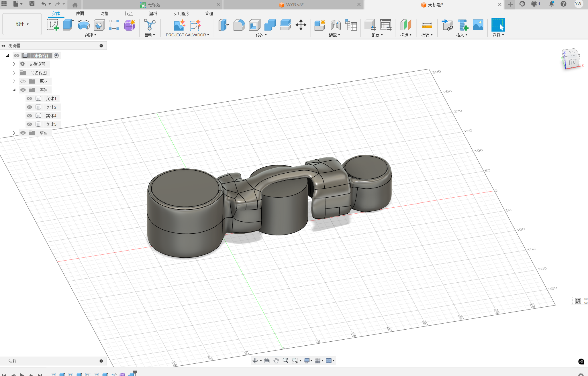Open the 设计 workspace dropdown
This screenshot has width=588, height=376.
(x=22, y=24)
